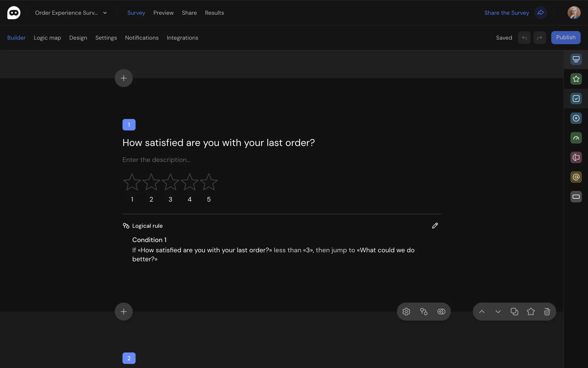Open the Settings tab

(x=106, y=38)
